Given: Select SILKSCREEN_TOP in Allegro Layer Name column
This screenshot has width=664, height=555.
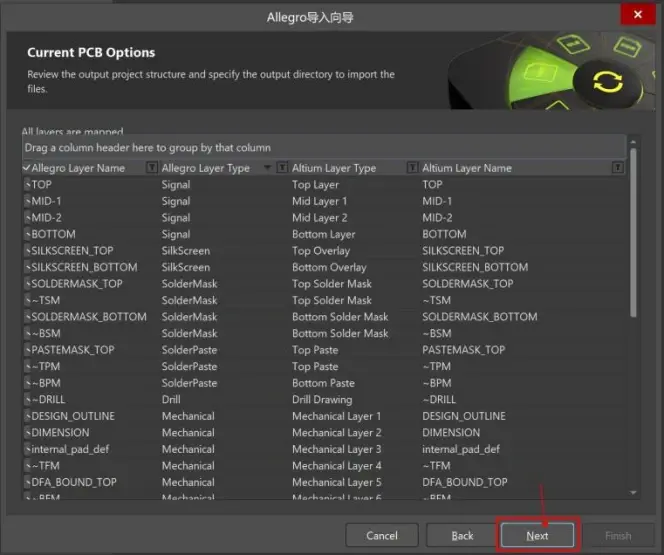Looking at the screenshot, I should [x=72, y=251].
